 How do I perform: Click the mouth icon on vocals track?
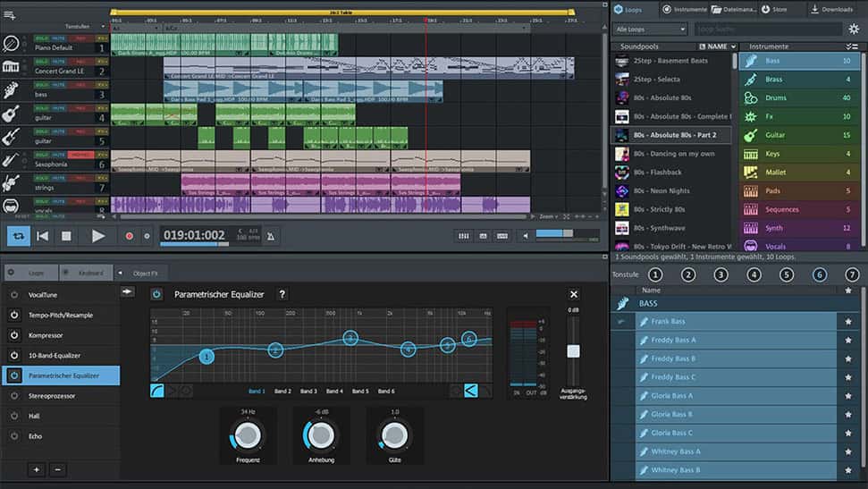click(11, 206)
